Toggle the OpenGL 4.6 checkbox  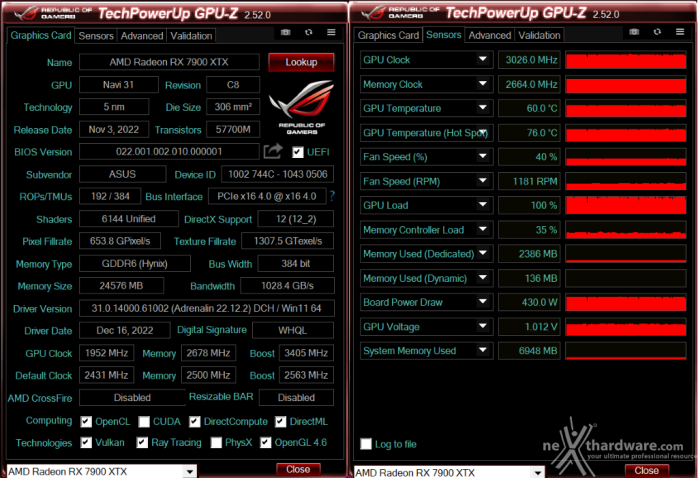click(x=265, y=442)
